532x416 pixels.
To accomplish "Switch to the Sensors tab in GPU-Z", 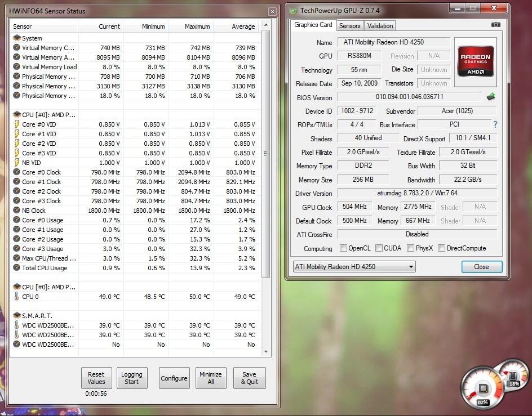I will click(350, 26).
